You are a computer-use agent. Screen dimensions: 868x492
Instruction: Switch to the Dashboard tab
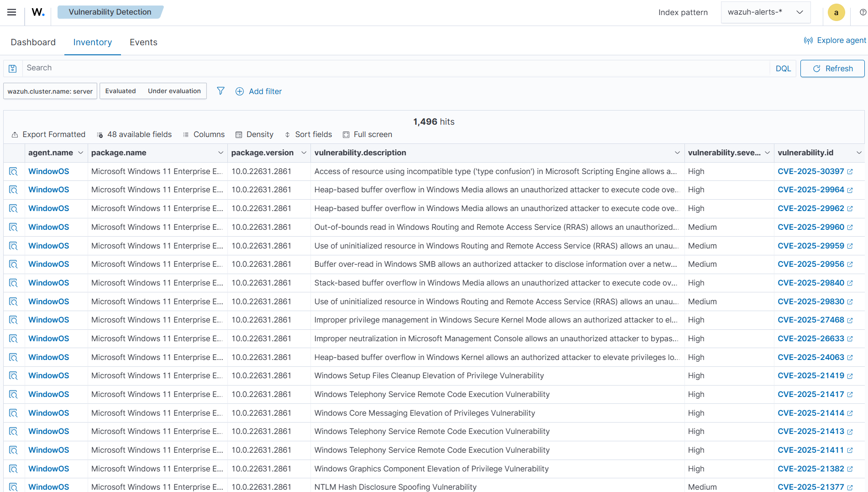click(x=33, y=42)
